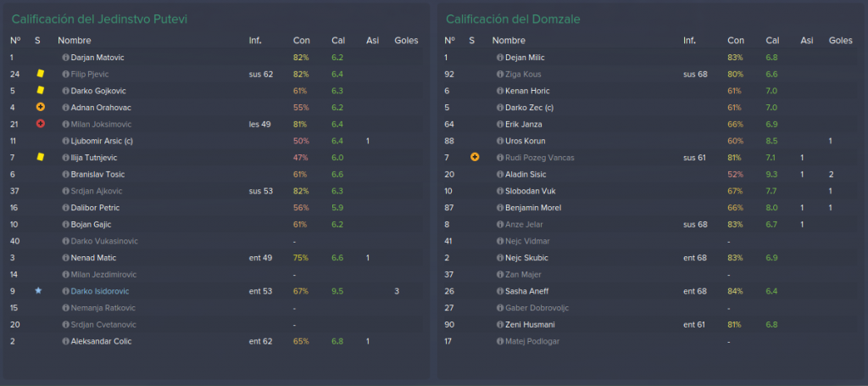Click the Con column header in the Domzale table
Viewport: 868px width, 386px height.
click(736, 41)
